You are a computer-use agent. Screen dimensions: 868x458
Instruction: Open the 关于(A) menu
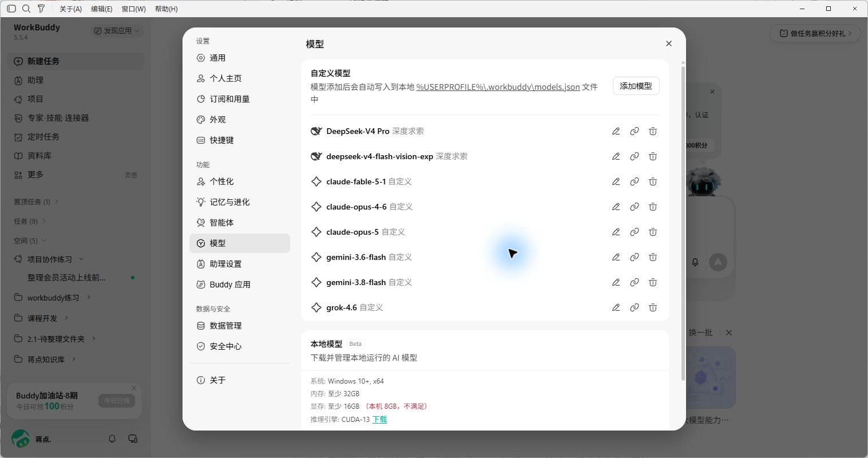pyautogui.click(x=70, y=9)
